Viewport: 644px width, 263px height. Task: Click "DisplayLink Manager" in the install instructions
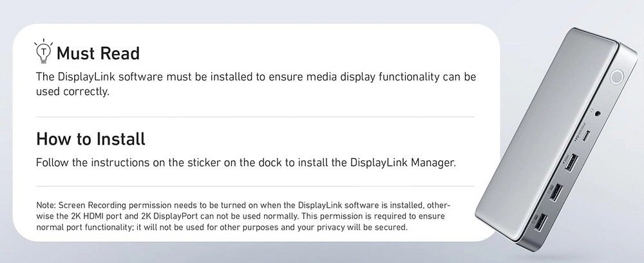[x=401, y=163]
